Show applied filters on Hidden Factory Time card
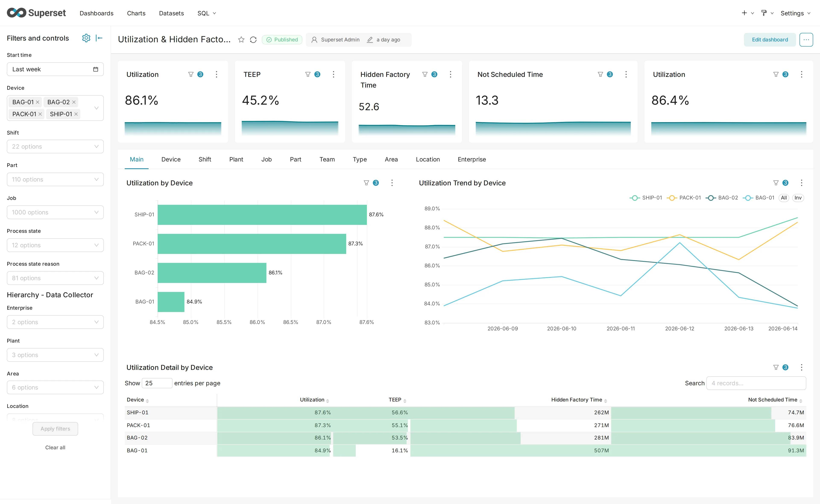The width and height of the screenshot is (820, 504). tap(429, 74)
